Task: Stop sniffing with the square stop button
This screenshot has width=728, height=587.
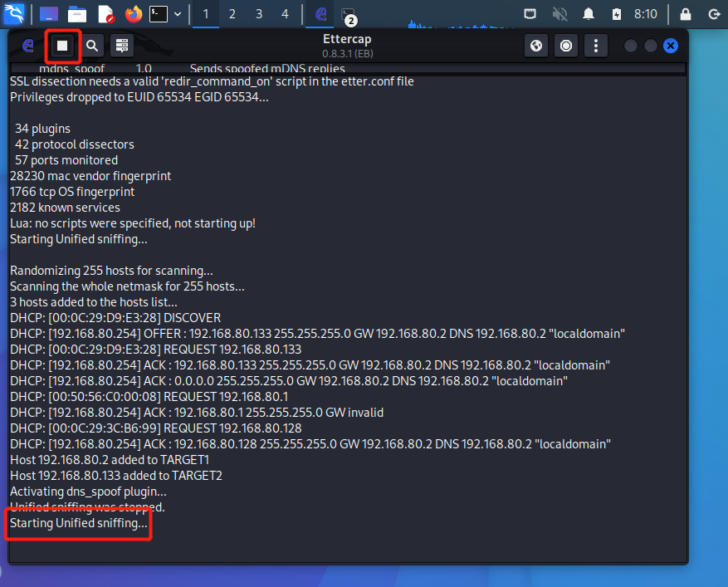Action: coord(62,46)
